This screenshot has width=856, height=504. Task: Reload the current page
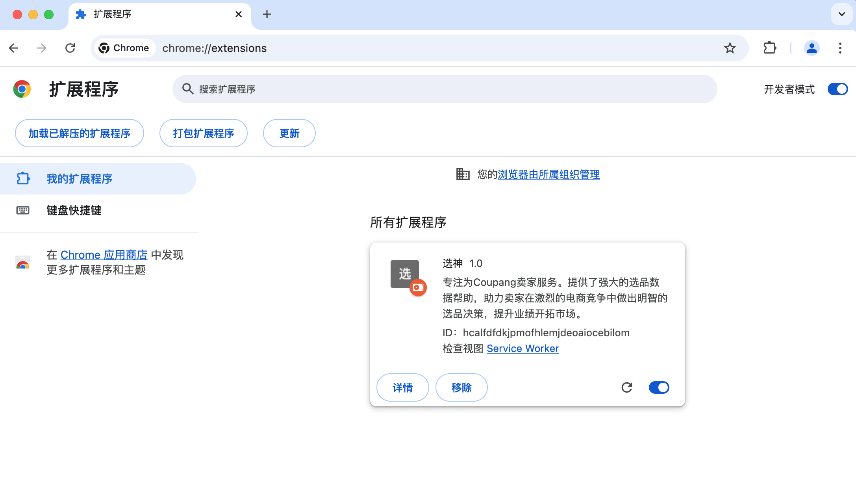coord(70,48)
